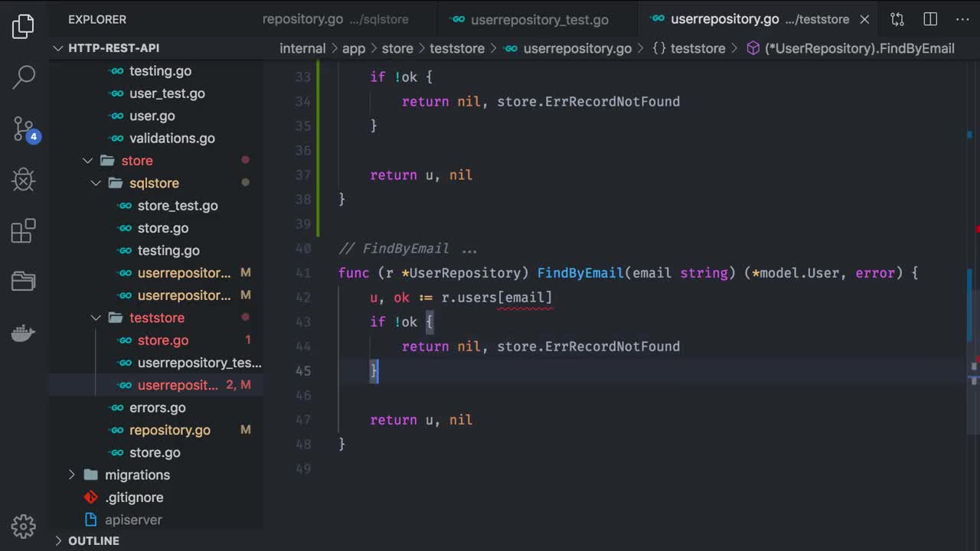Click the underlined [email] expression
Screen dimensions: 980x551
coord(524,298)
